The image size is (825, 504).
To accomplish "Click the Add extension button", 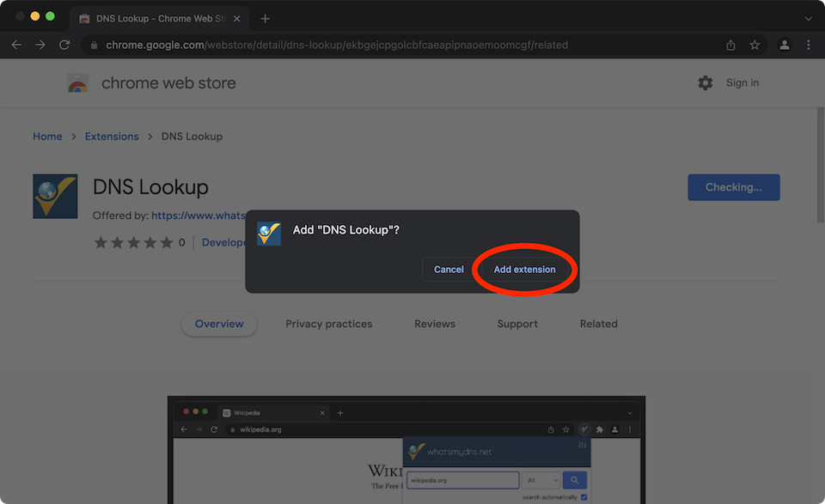I will pyautogui.click(x=524, y=270).
